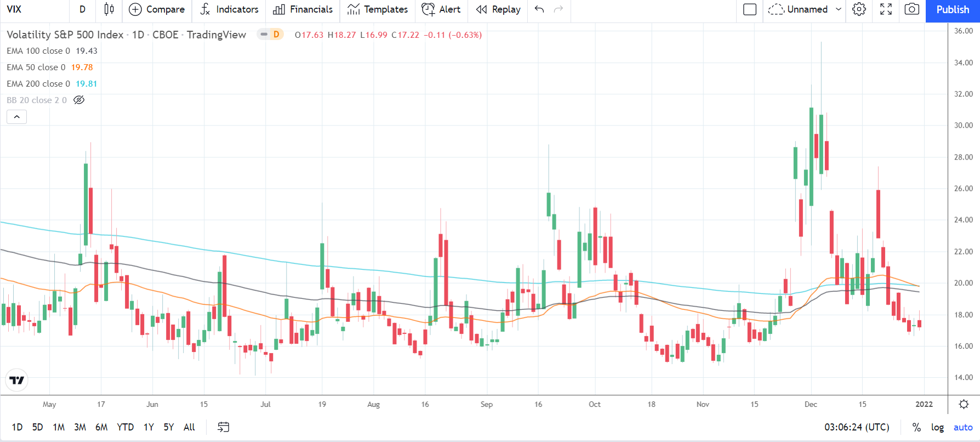Toggle auto scale mode
The width and height of the screenshot is (980, 442).
pos(963,427)
